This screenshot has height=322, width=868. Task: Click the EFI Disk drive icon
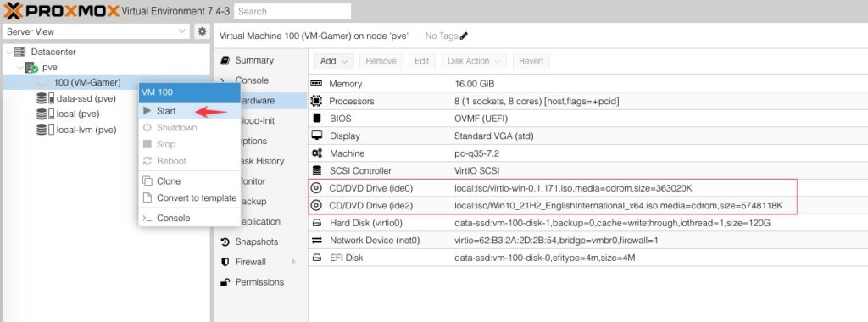(317, 258)
